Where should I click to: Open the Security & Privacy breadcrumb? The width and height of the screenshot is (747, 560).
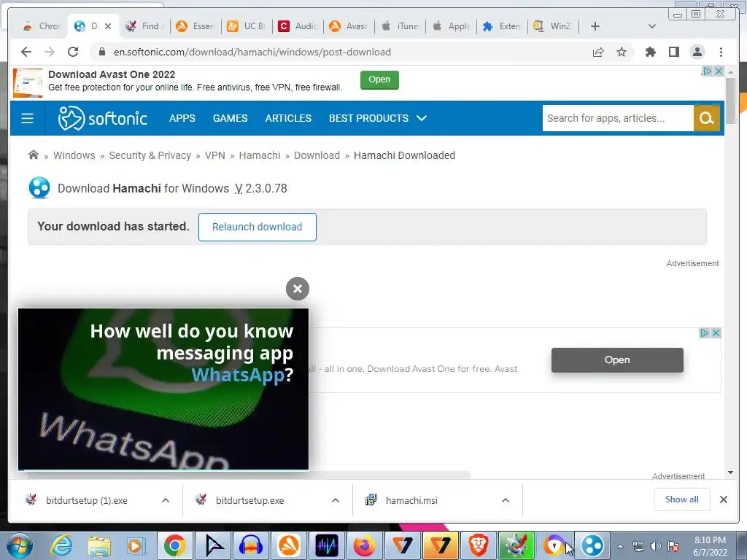150,155
